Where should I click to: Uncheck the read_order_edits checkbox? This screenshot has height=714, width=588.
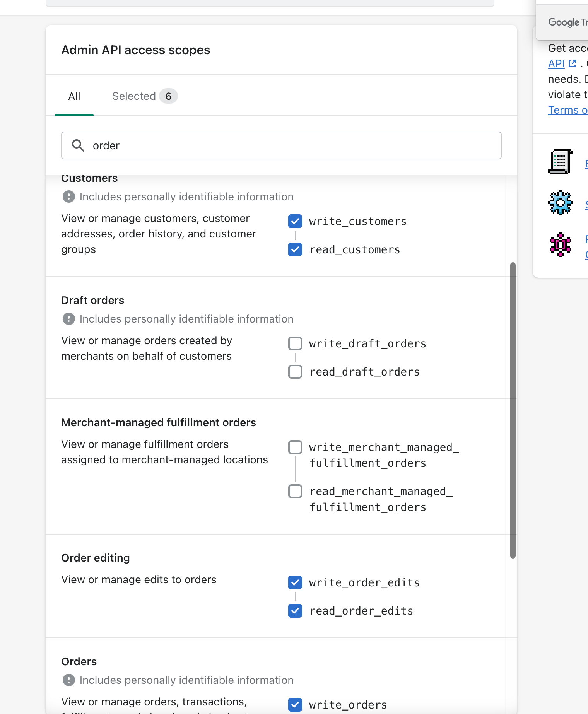(295, 611)
